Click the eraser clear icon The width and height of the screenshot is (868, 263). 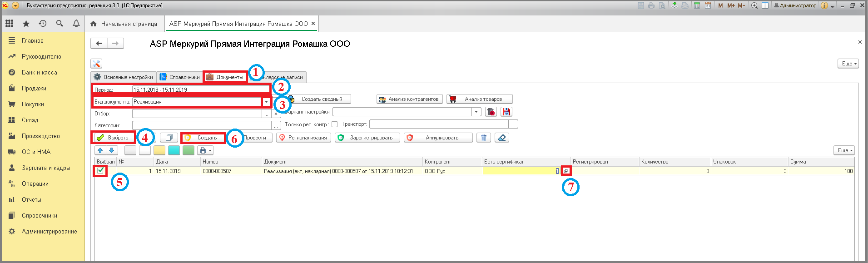(502, 138)
